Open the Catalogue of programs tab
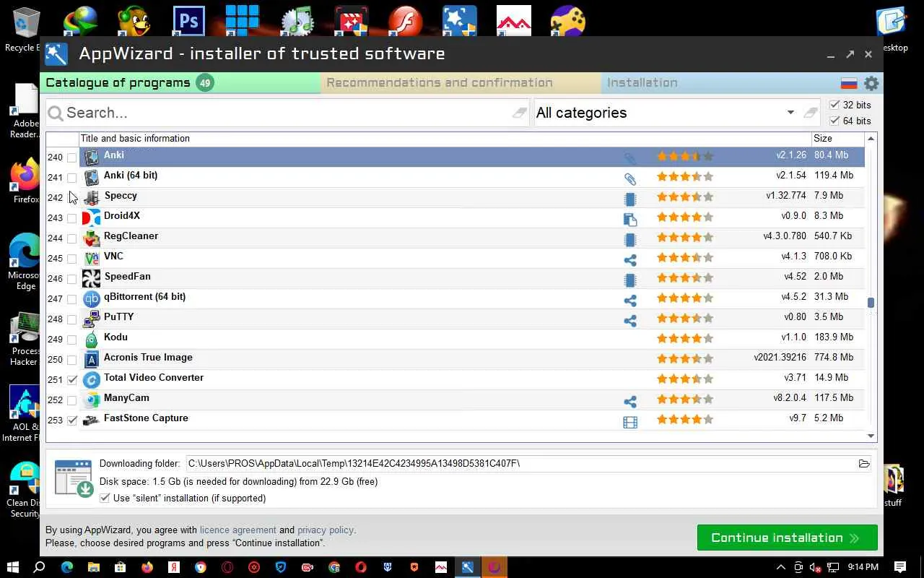This screenshot has height=578, width=924. [x=180, y=83]
